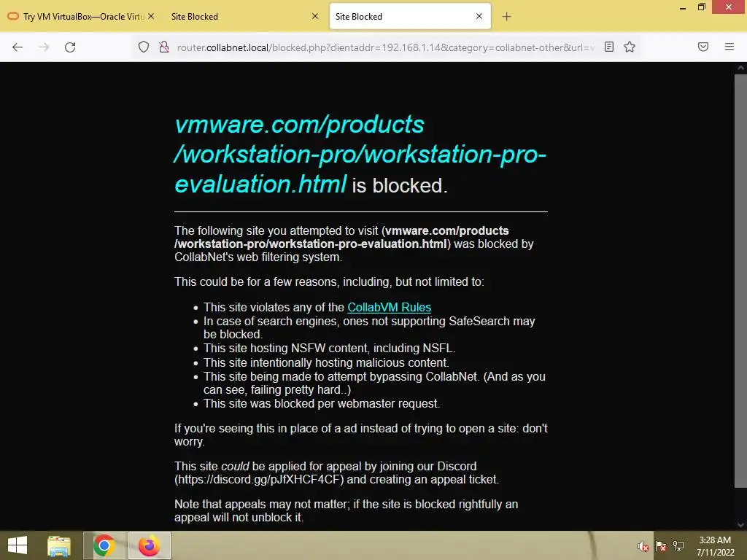Open the Windows Start menu
Viewport: 747px width, 560px height.
tap(18, 545)
